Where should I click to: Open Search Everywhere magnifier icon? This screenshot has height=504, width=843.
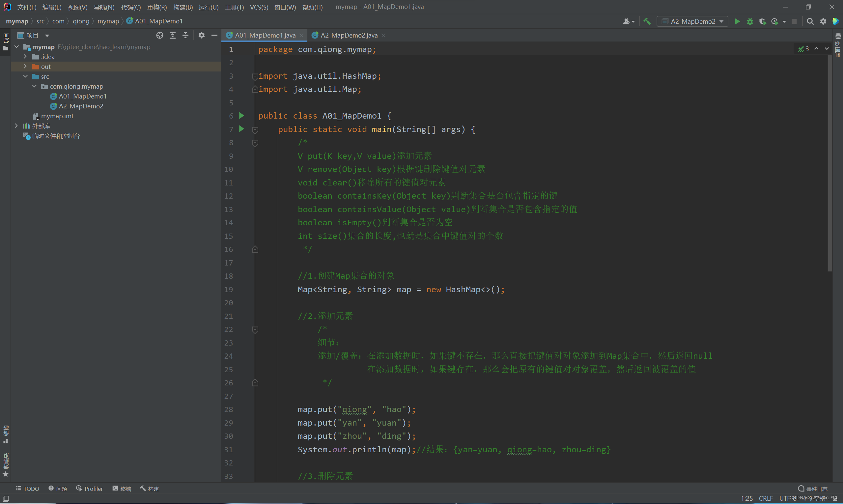pos(810,21)
